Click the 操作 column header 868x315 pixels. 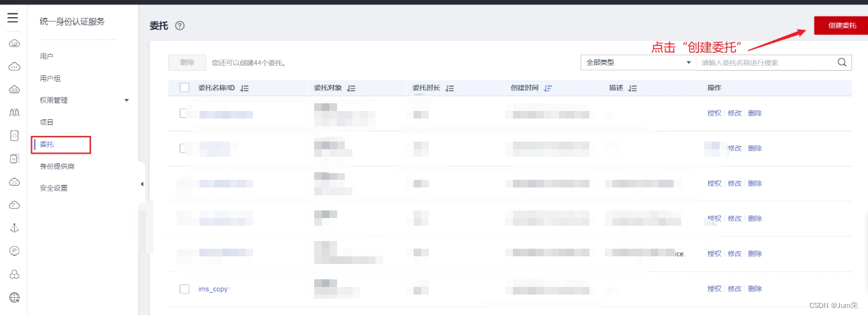pos(714,88)
